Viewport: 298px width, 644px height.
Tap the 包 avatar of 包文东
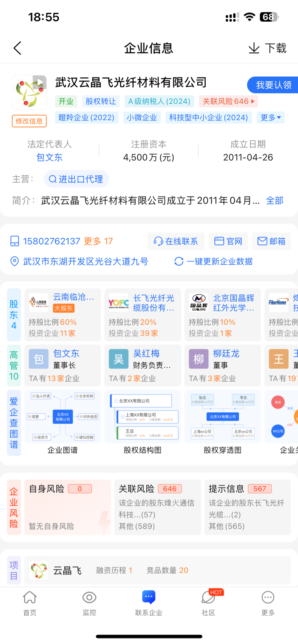click(x=39, y=359)
